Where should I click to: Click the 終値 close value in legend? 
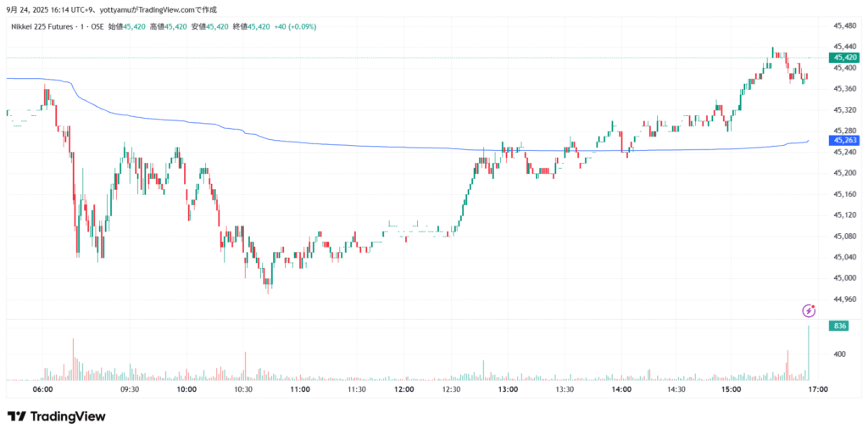[x=259, y=26]
